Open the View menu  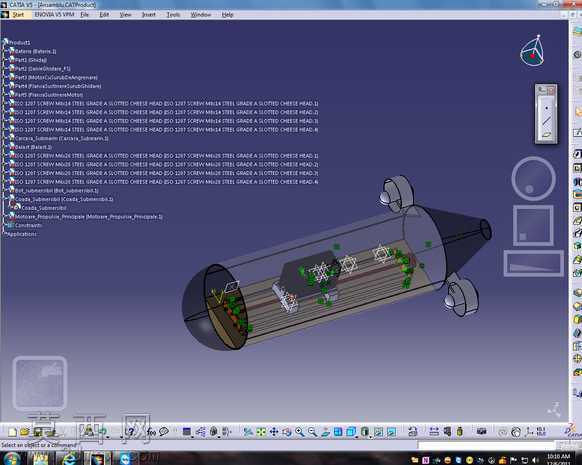[x=125, y=15]
